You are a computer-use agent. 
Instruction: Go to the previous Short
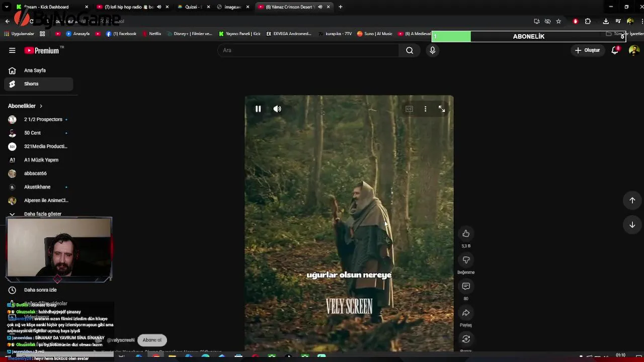pyautogui.click(x=632, y=200)
